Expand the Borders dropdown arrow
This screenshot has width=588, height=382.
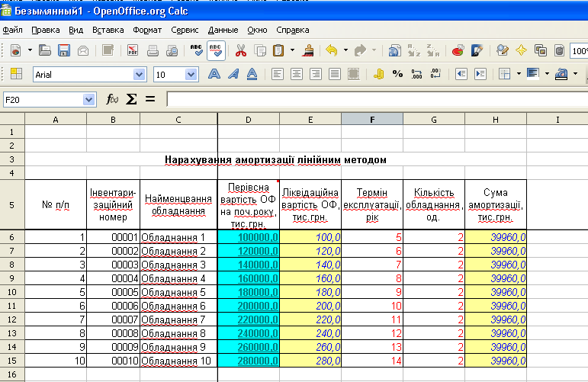click(519, 74)
